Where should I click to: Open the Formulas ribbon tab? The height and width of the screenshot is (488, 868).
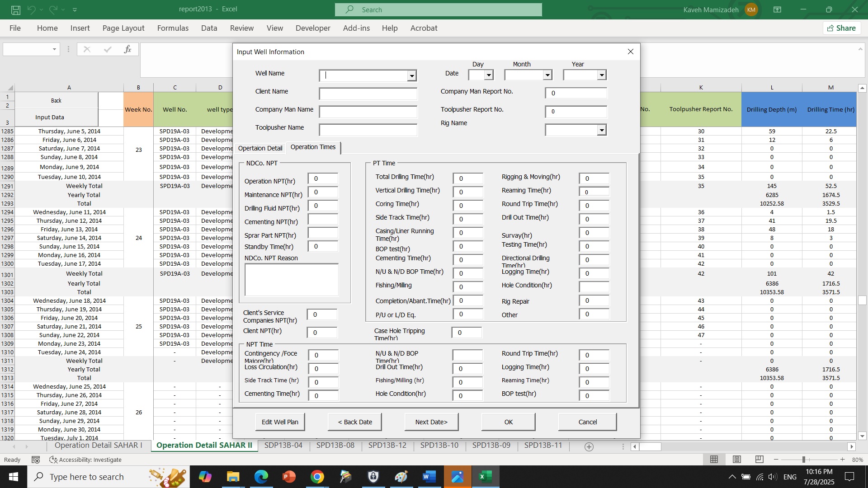pos(173,28)
